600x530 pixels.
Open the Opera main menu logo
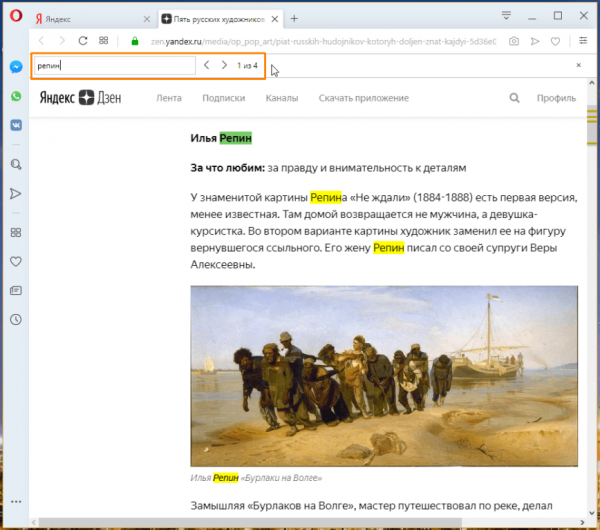coord(16,16)
